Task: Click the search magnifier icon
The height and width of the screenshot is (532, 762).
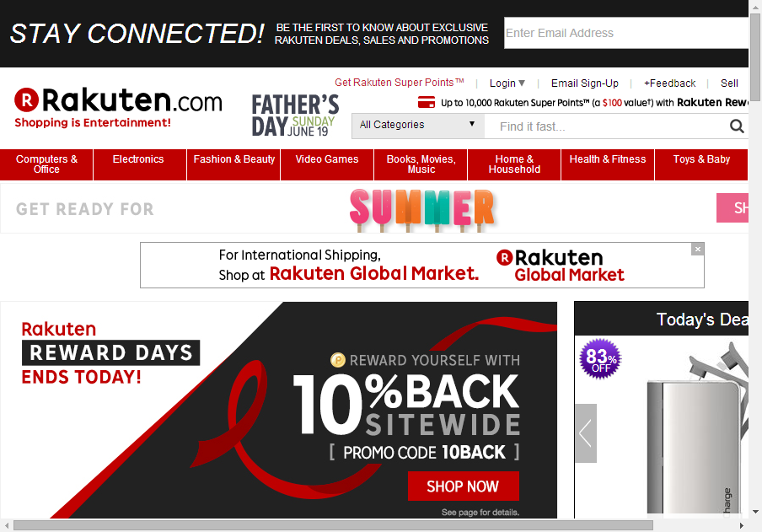Action: click(x=737, y=126)
